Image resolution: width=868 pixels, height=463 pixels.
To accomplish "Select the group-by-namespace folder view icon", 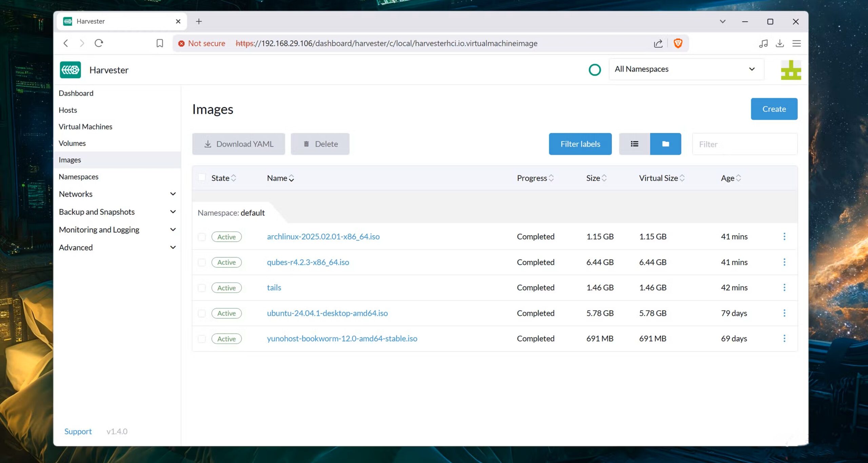I will 665,144.
